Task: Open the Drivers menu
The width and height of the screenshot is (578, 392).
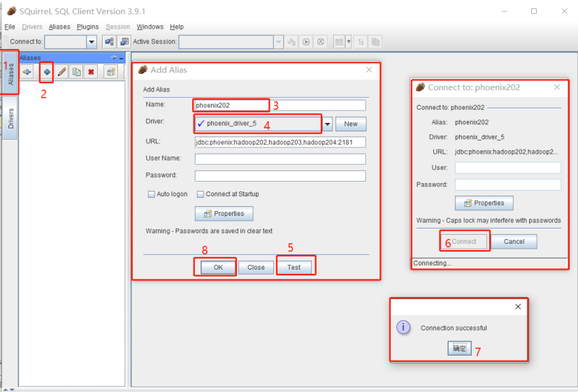Action: 32,27
